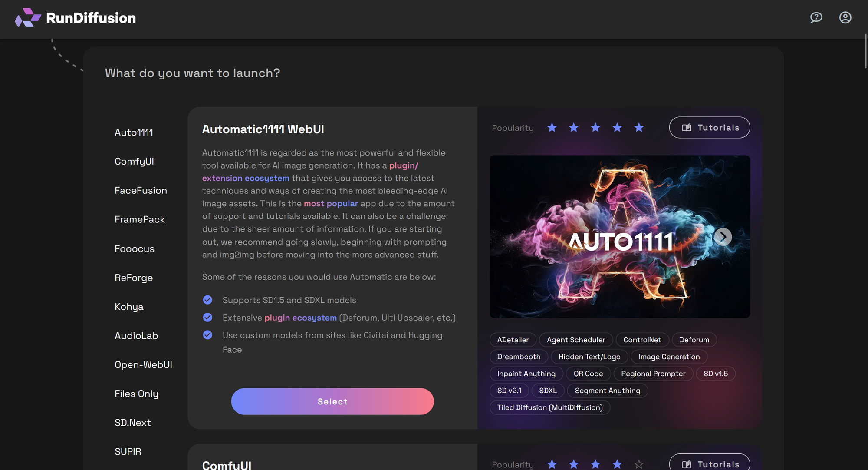Click the Segment Anything tag

pos(608,391)
